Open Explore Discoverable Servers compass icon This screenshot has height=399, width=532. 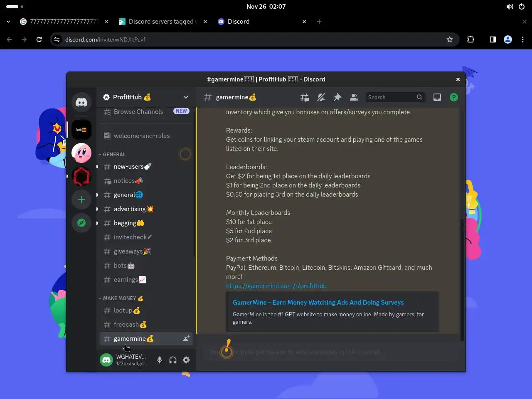click(81, 223)
